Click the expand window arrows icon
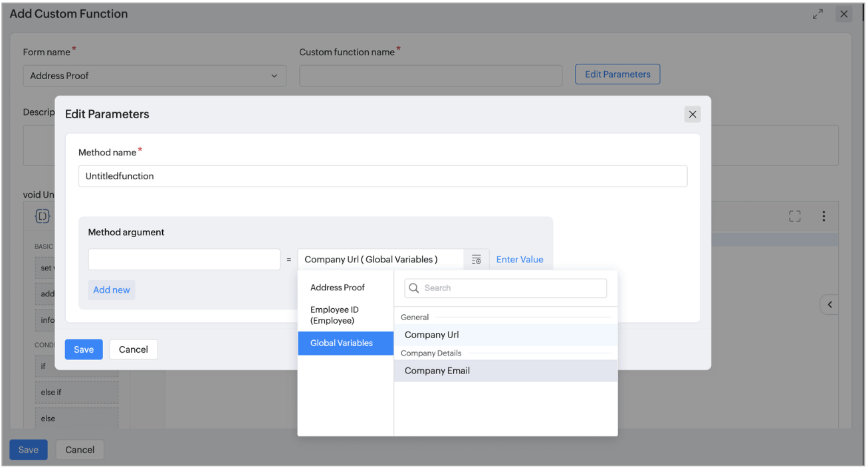 coord(817,14)
